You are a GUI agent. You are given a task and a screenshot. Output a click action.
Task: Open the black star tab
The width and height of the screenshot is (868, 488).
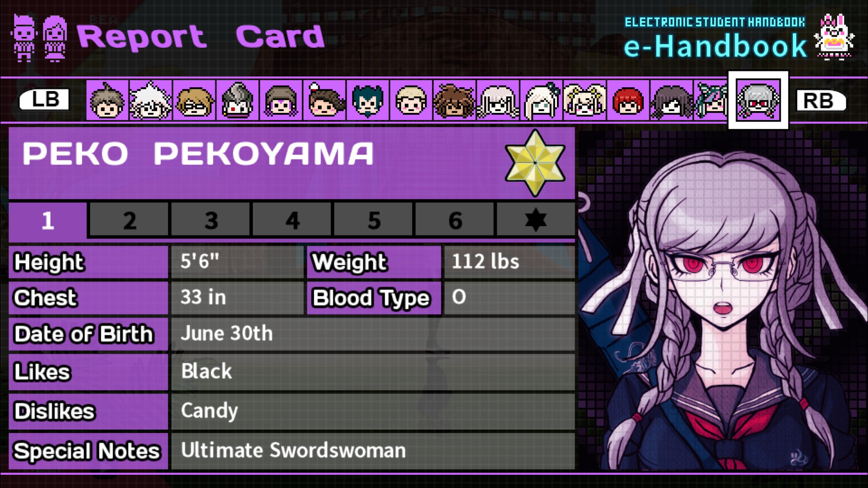536,220
